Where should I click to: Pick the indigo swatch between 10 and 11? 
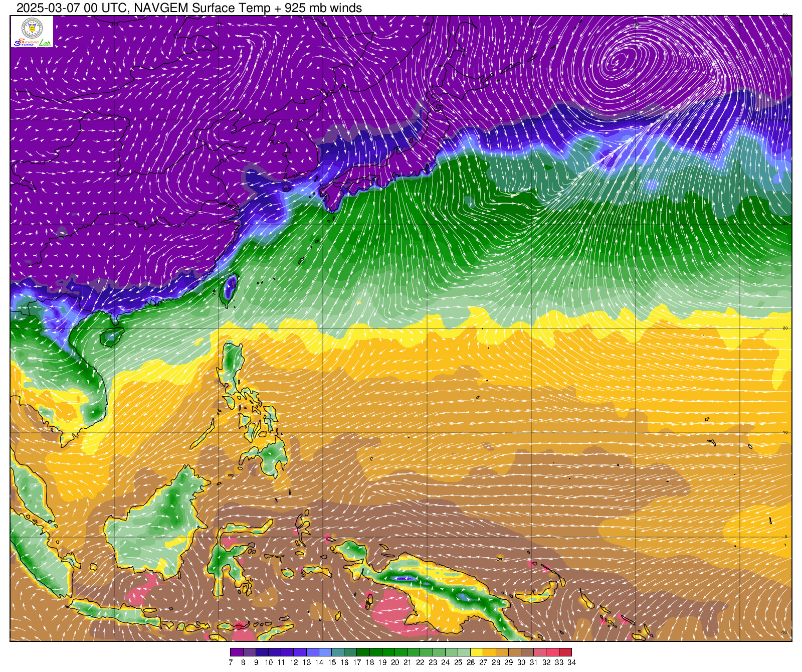coord(275,652)
